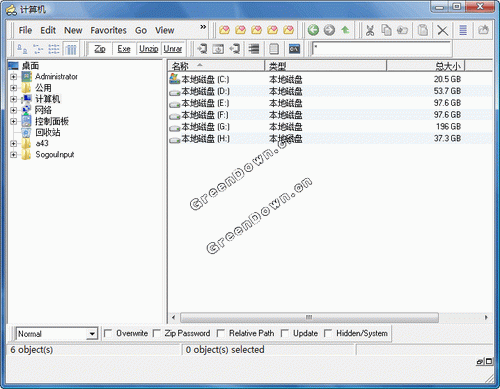Expand the 计算机 tree node
This screenshot has width=500, height=389.
tap(13, 99)
